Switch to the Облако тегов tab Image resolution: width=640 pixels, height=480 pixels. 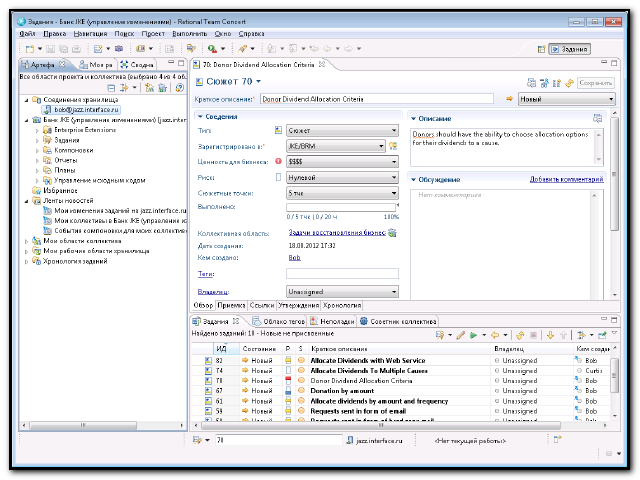tap(279, 322)
